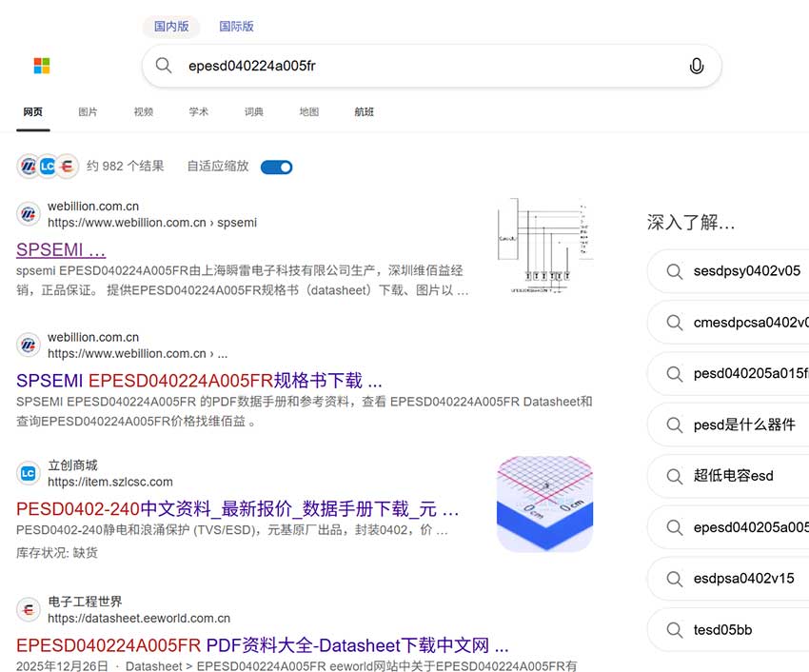Select the 网页 tab
Screen dimensions: 809x672
click(x=33, y=112)
